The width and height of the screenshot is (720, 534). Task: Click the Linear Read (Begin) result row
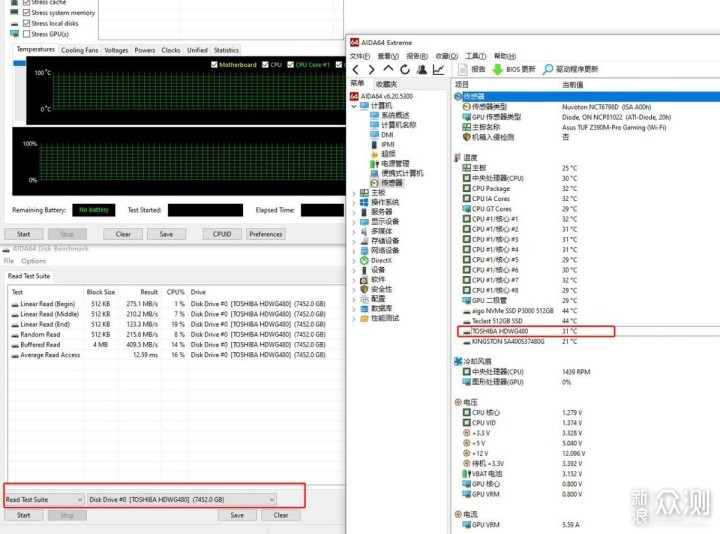[x=168, y=304]
